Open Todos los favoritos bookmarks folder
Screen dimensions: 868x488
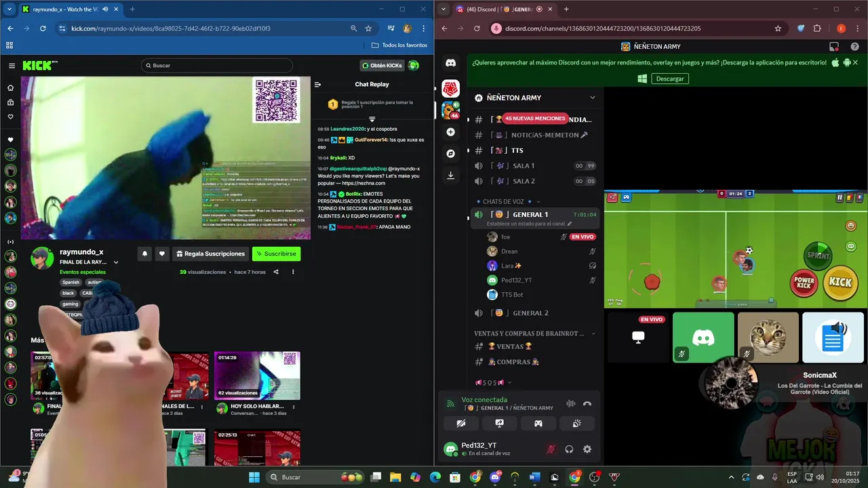coord(399,45)
